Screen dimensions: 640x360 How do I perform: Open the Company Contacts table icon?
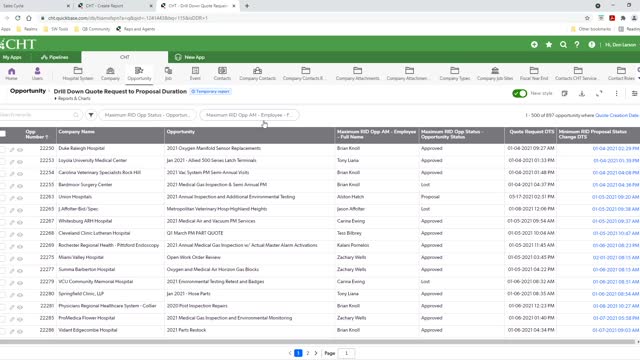[257, 73]
